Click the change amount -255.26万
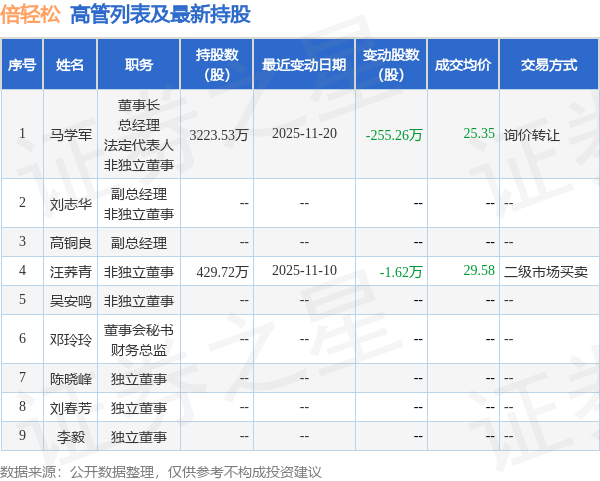Image resolution: width=600 pixels, height=481 pixels. click(x=394, y=135)
